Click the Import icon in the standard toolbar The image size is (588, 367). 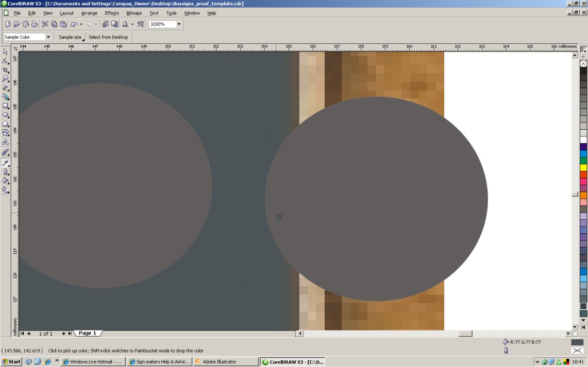pyautogui.click(x=105, y=24)
